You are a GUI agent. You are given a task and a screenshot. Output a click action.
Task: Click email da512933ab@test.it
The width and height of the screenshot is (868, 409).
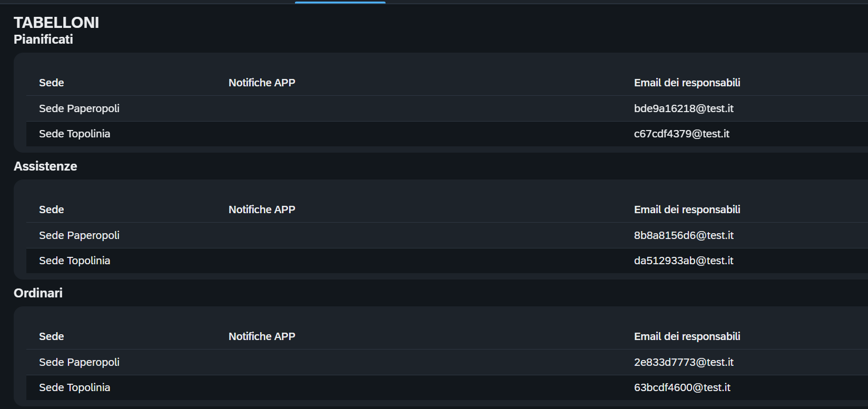click(x=683, y=261)
